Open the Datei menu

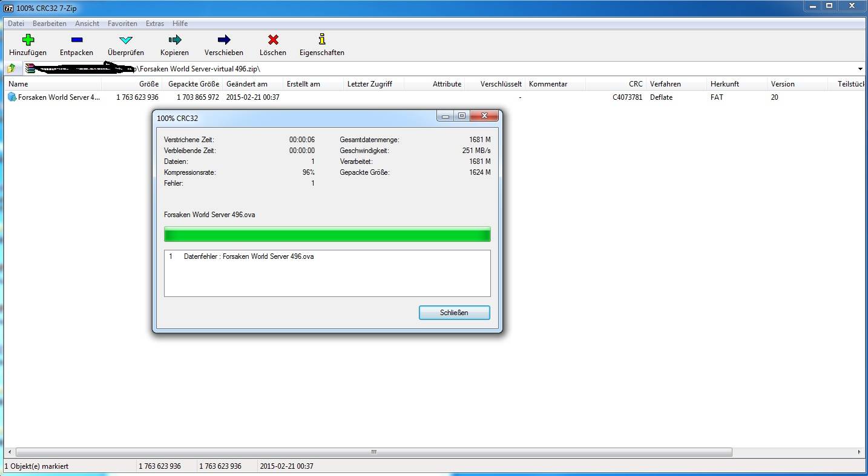coord(16,24)
